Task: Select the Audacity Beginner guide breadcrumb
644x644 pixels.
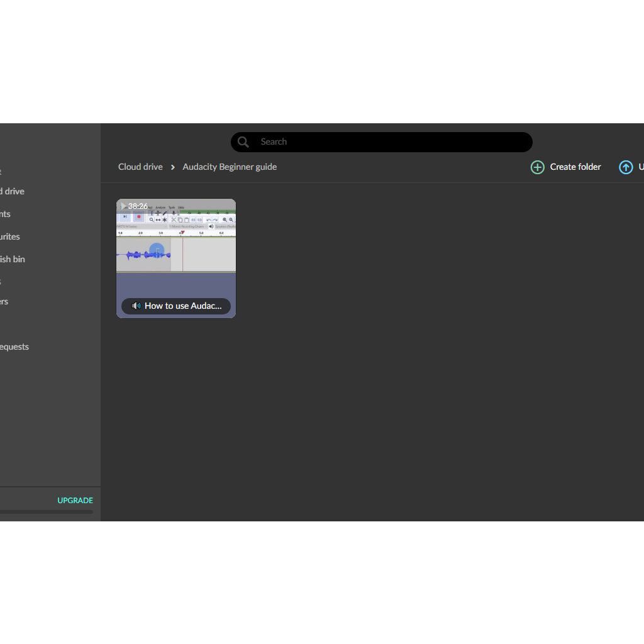Action: [230, 167]
